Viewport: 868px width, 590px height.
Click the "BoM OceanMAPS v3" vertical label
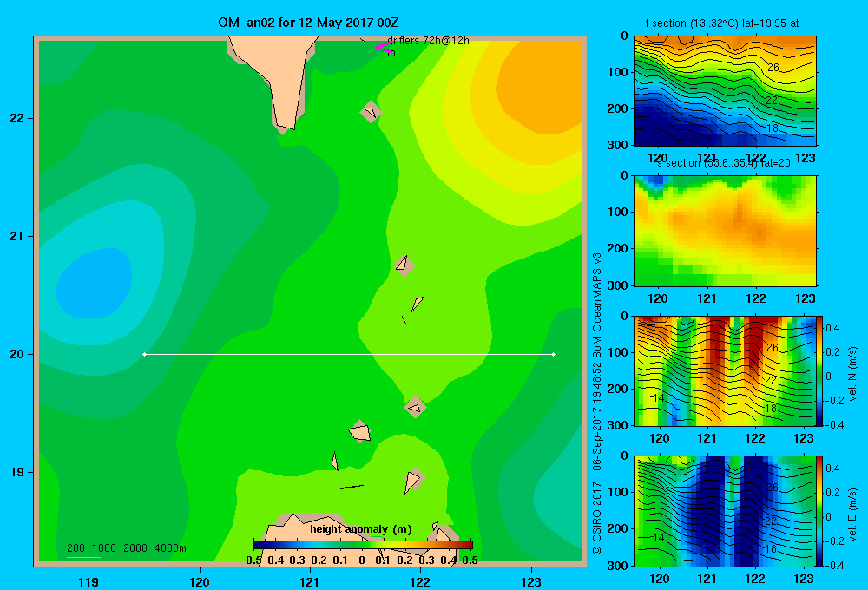[597, 305]
